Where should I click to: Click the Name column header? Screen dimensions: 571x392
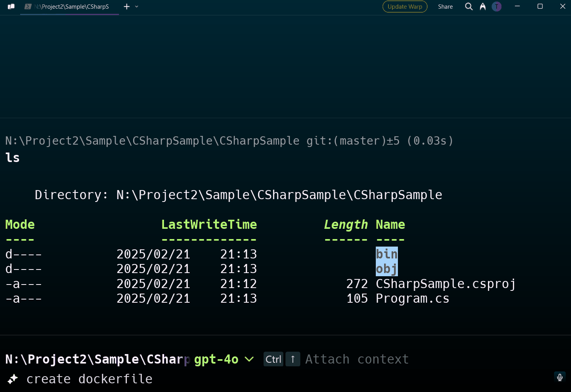390,224
